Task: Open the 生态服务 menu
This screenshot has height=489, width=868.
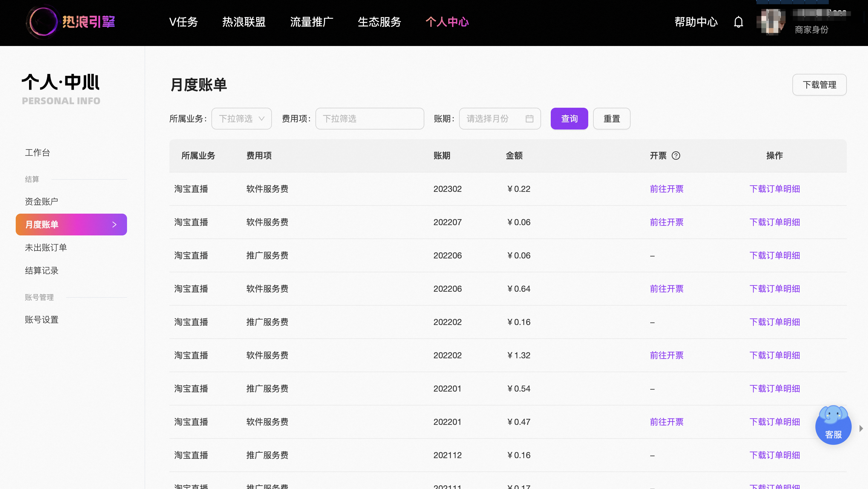Action: (x=379, y=22)
